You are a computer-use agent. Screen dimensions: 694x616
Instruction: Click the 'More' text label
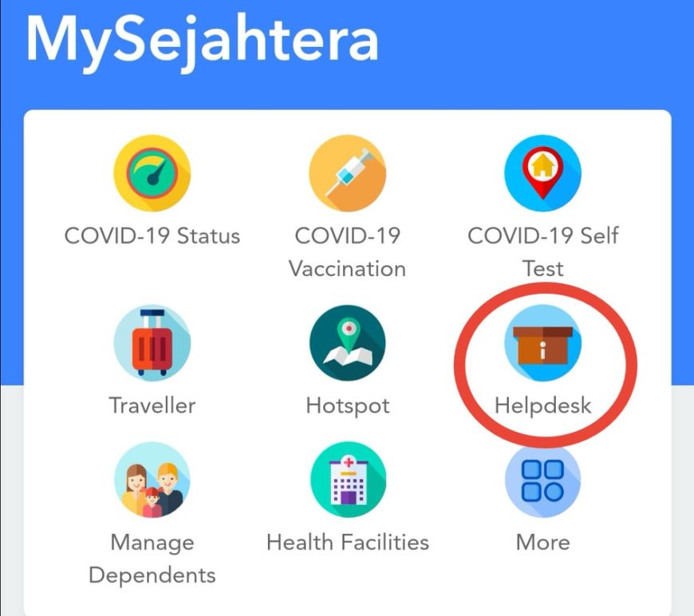tap(542, 543)
